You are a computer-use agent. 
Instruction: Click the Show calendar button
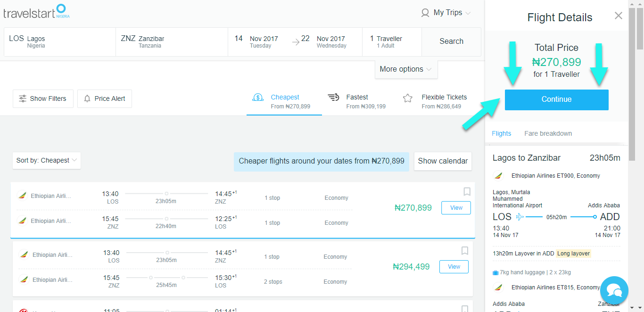pos(443,161)
